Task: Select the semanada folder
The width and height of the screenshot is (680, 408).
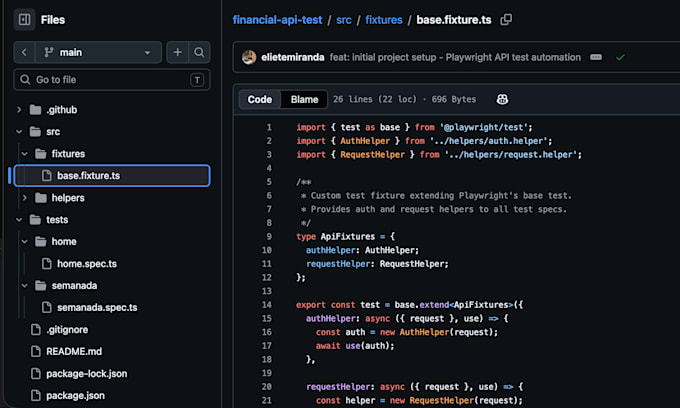Action: [x=74, y=285]
